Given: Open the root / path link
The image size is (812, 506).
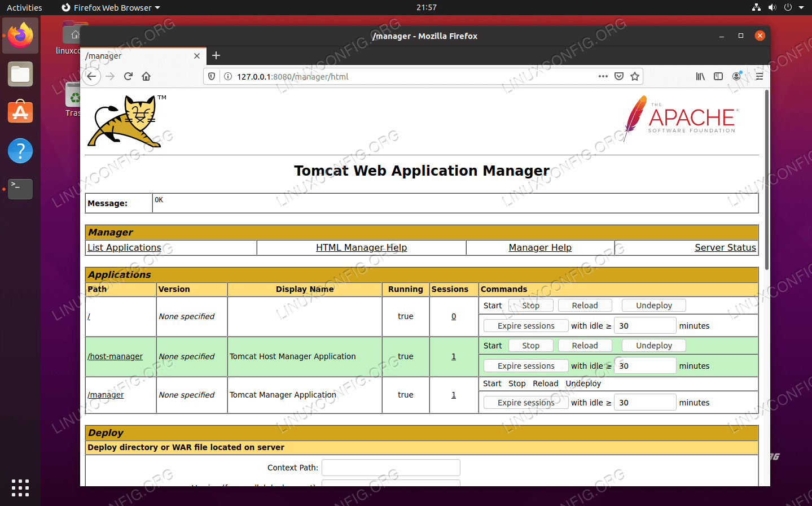Looking at the screenshot, I should pos(89,316).
